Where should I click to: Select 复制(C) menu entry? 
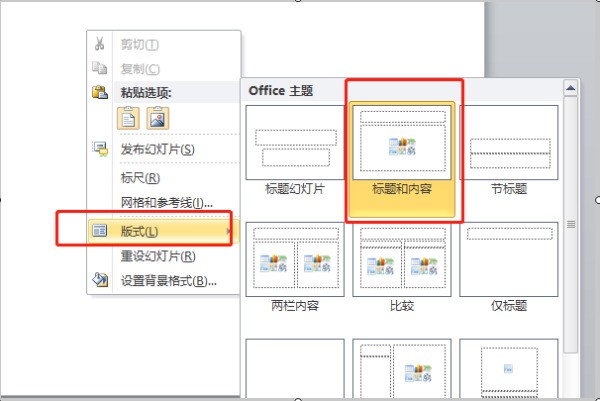[164, 69]
